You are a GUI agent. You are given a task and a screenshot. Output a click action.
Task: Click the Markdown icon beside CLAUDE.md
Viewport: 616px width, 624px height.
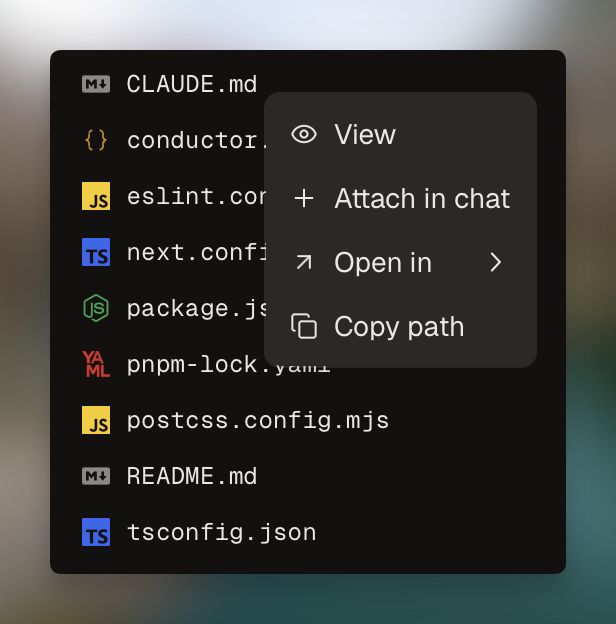point(96,84)
